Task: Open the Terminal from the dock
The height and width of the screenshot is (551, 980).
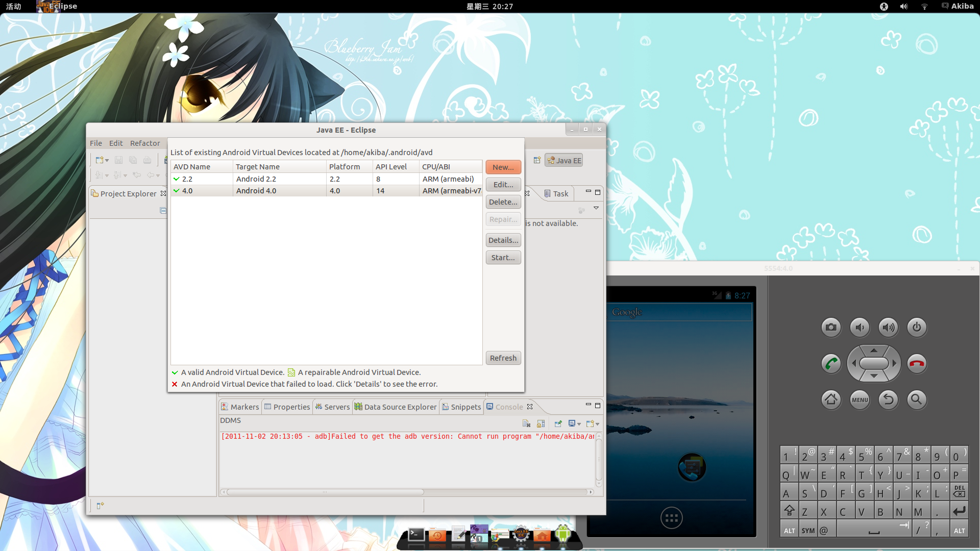Action: (x=416, y=535)
